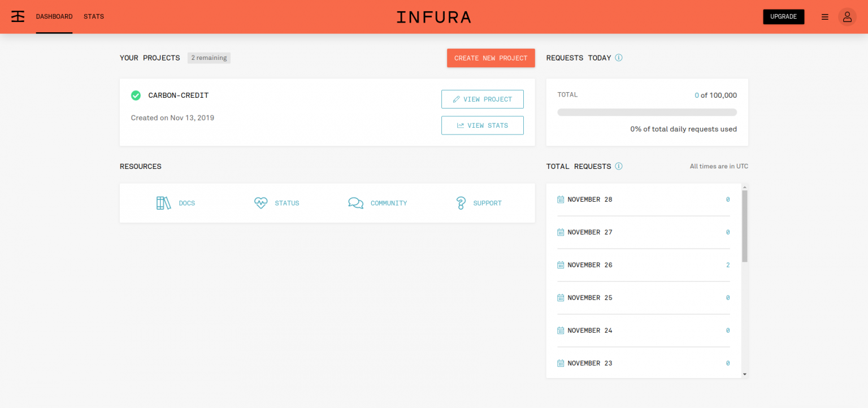
Task: Click the Status heartbeat icon
Action: pyautogui.click(x=261, y=203)
